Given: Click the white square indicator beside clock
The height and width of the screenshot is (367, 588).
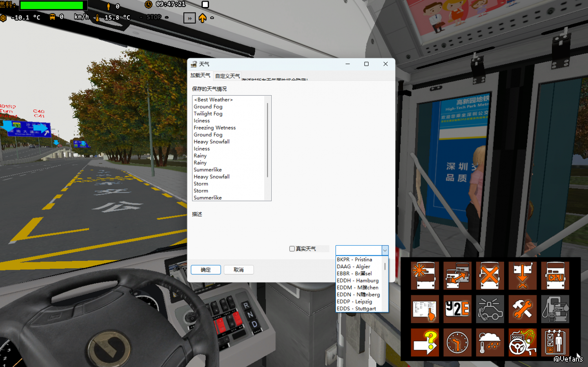Looking at the screenshot, I should pyautogui.click(x=205, y=5).
